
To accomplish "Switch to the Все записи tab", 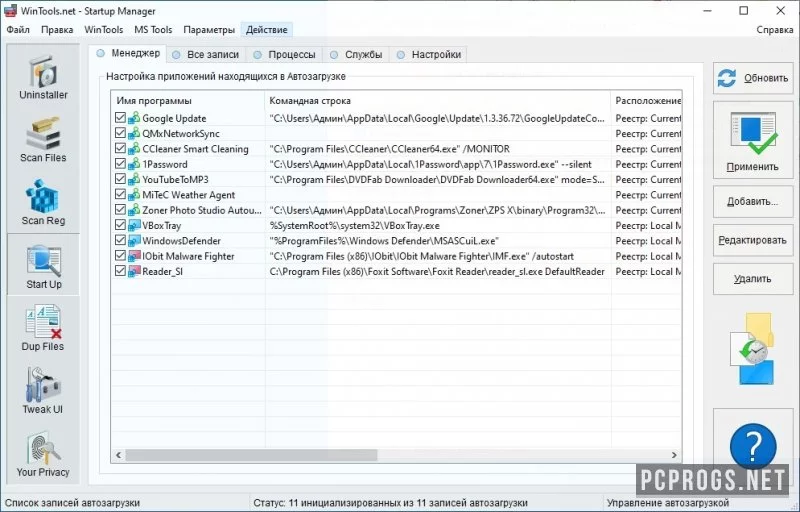I will [206, 55].
